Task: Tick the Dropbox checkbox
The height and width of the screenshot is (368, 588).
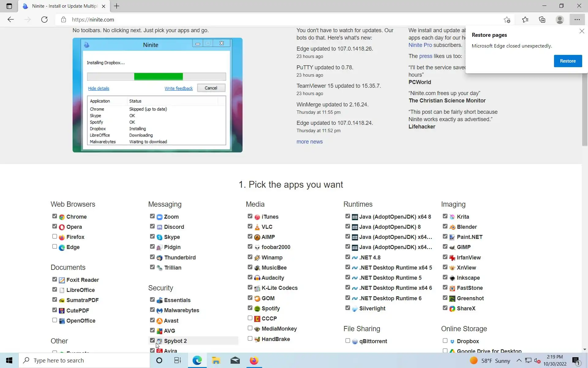Action: [x=445, y=341]
